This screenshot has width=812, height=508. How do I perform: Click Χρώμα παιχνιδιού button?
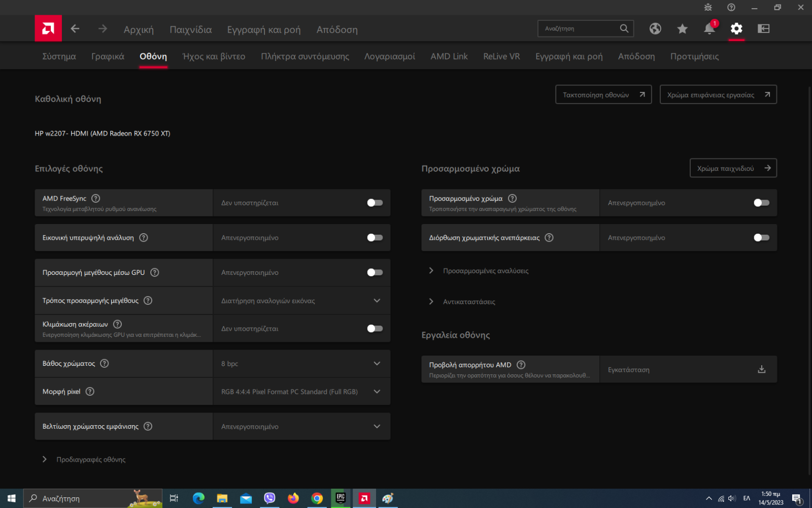733,168
